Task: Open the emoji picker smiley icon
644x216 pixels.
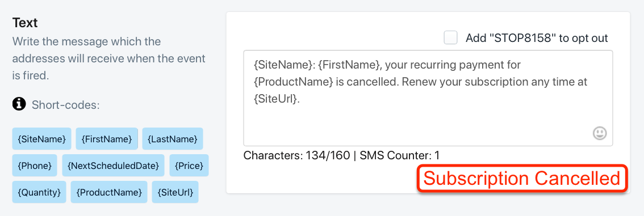Action: [x=600, y=133]
